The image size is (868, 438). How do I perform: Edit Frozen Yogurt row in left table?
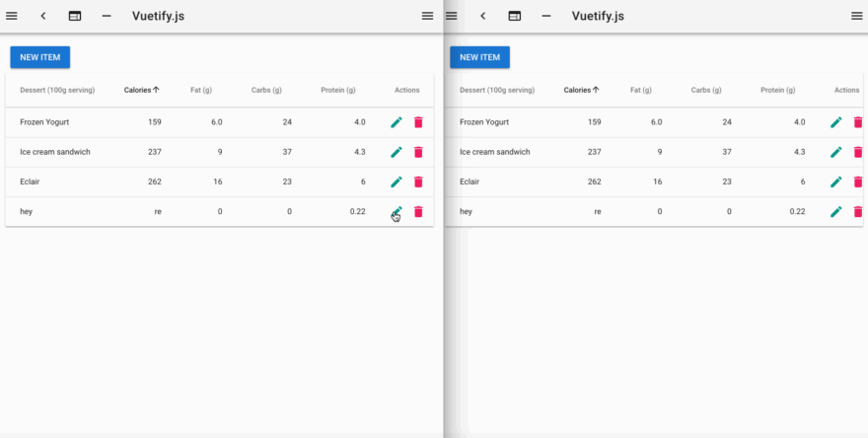(x=397, y=122)
